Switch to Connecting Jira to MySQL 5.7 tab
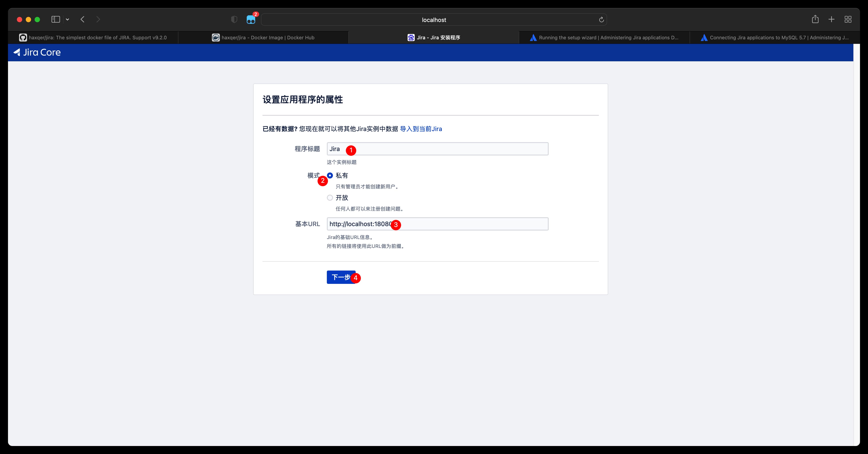 775,38
